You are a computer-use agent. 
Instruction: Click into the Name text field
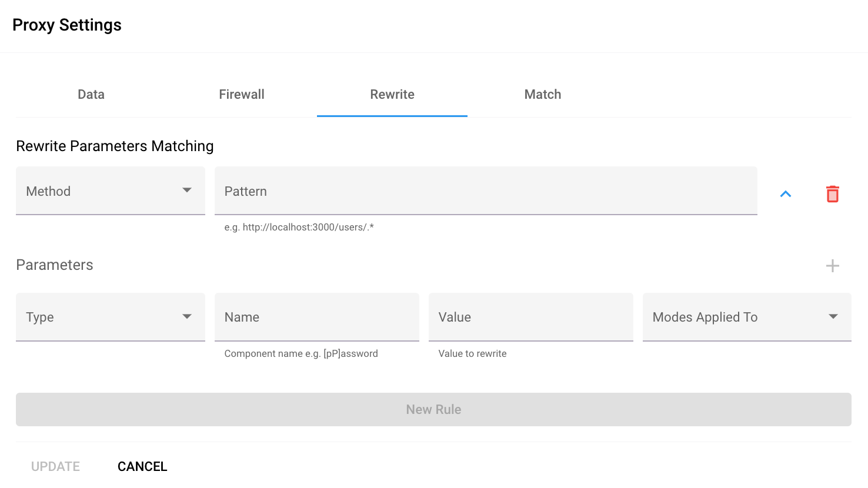click(316, 317)
